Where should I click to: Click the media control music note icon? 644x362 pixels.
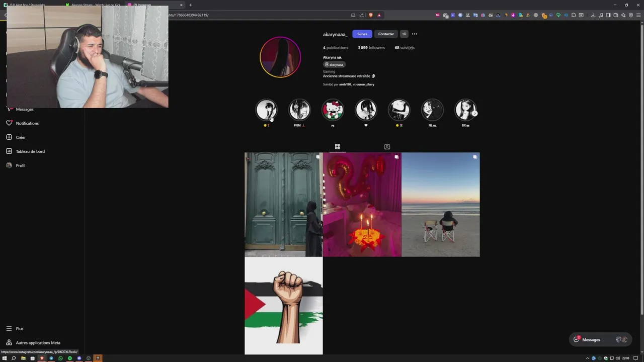tap(601, 15)
